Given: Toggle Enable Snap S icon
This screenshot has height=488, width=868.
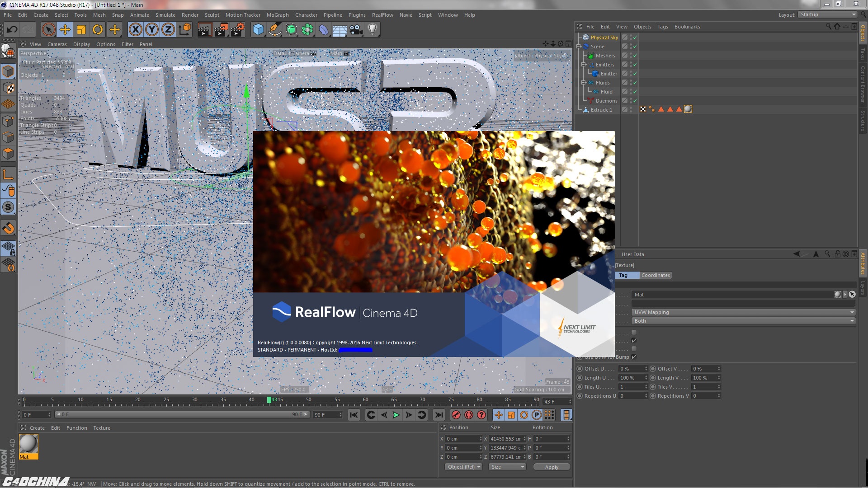Looking at the screenshot, I should [8, 207].
